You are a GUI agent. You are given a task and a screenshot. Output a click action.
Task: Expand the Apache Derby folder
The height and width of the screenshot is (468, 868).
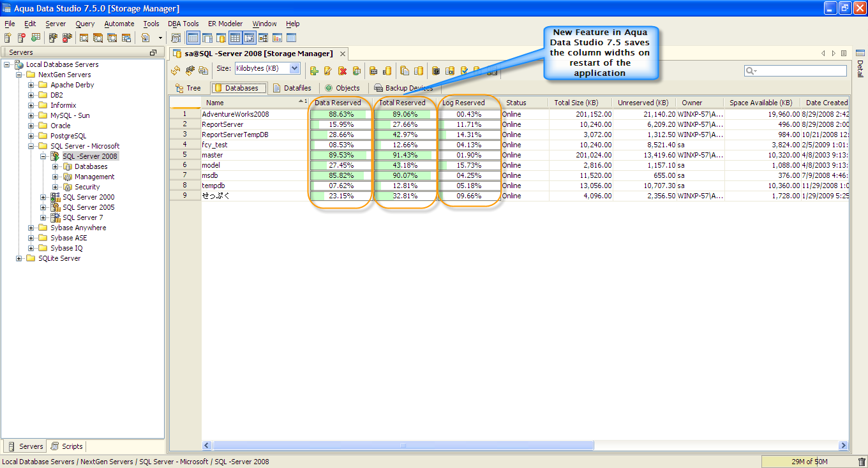31,85
